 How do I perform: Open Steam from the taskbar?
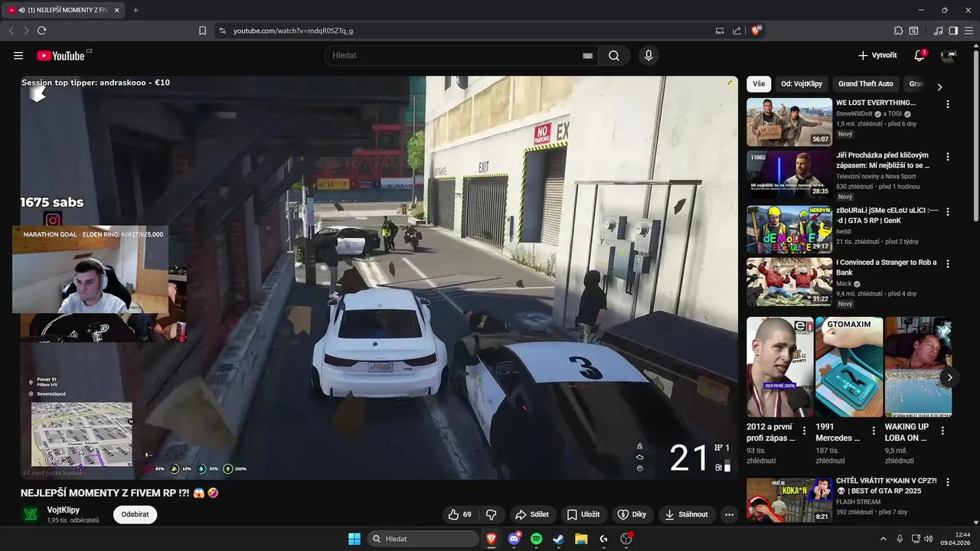[559, 539]
